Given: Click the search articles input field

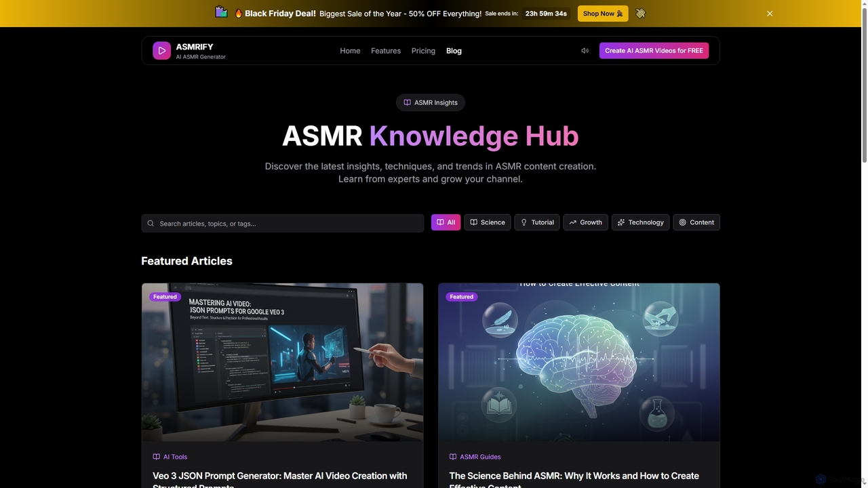Looking at the screenshot, I should tap(283, 223).
